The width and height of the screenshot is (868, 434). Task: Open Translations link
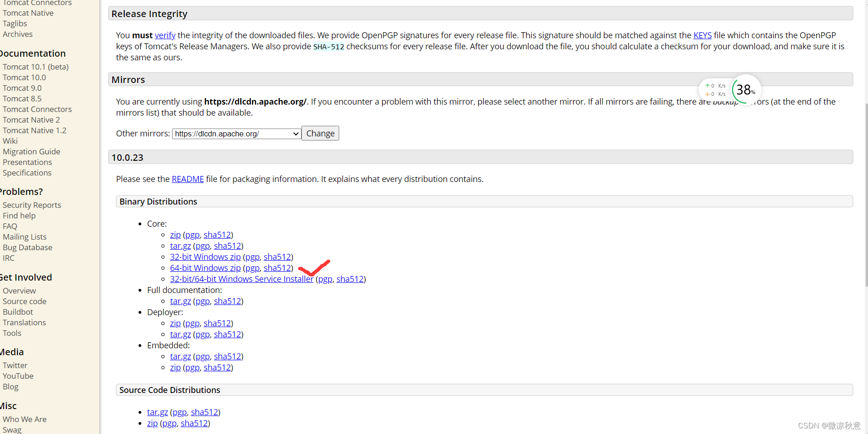click(24, 323)
